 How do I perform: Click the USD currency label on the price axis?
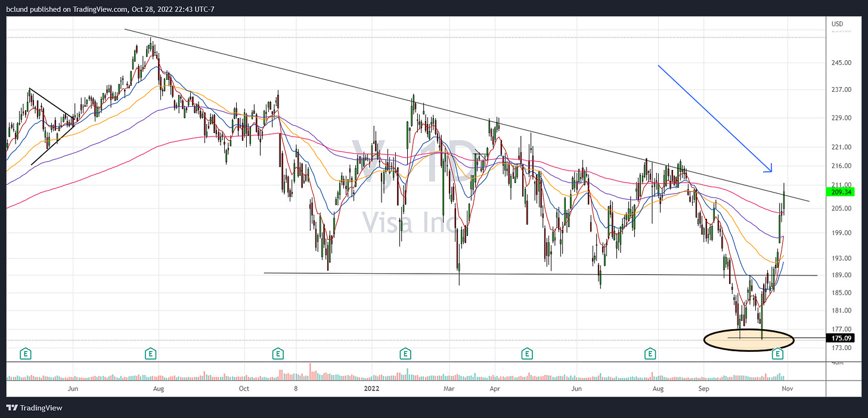pos(838,23)
